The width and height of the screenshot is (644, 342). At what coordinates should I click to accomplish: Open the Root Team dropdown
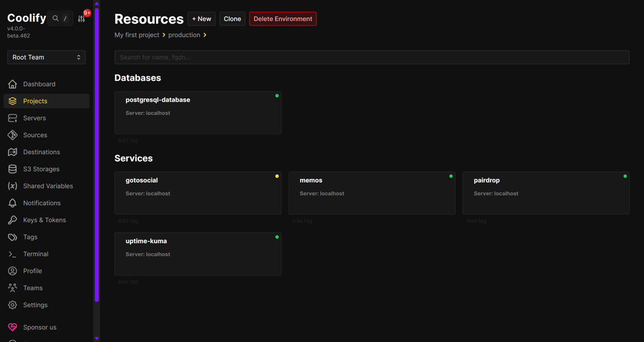pyautogui.click(x=46, y=57)
